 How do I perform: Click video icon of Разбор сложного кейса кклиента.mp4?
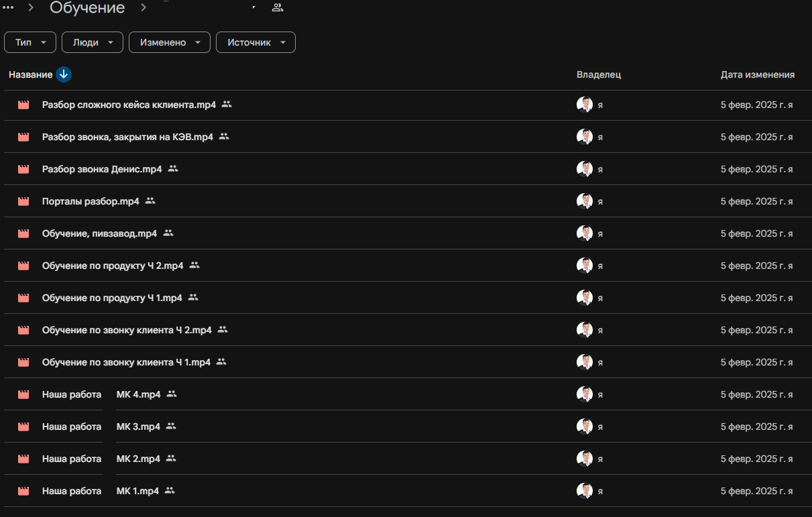(x=23, y=105)
